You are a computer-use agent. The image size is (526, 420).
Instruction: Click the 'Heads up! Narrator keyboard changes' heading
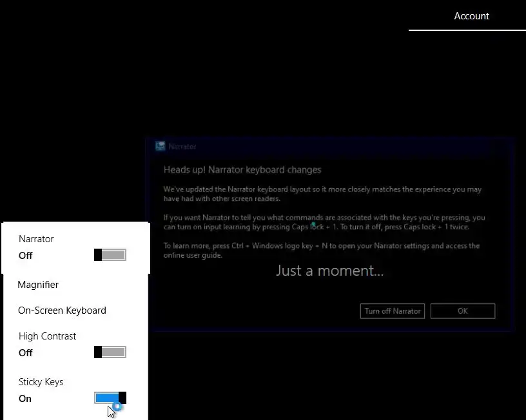(242, 169)
